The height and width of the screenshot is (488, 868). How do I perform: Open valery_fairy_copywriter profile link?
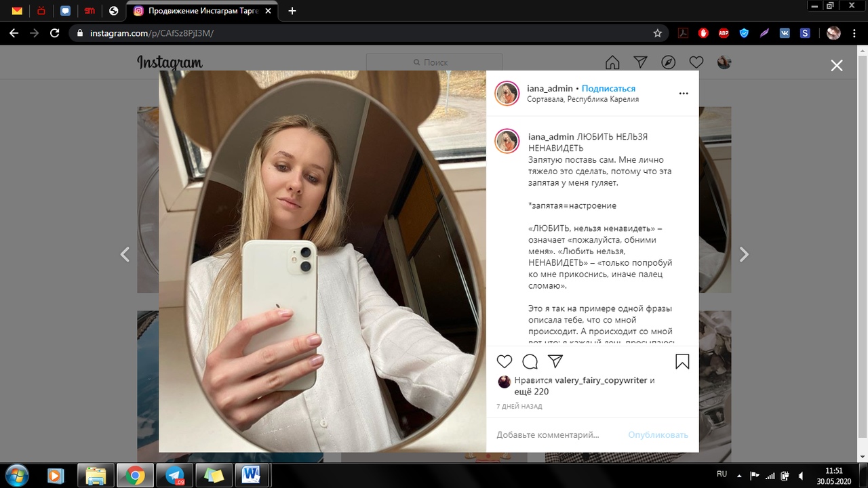coord(601,380)
